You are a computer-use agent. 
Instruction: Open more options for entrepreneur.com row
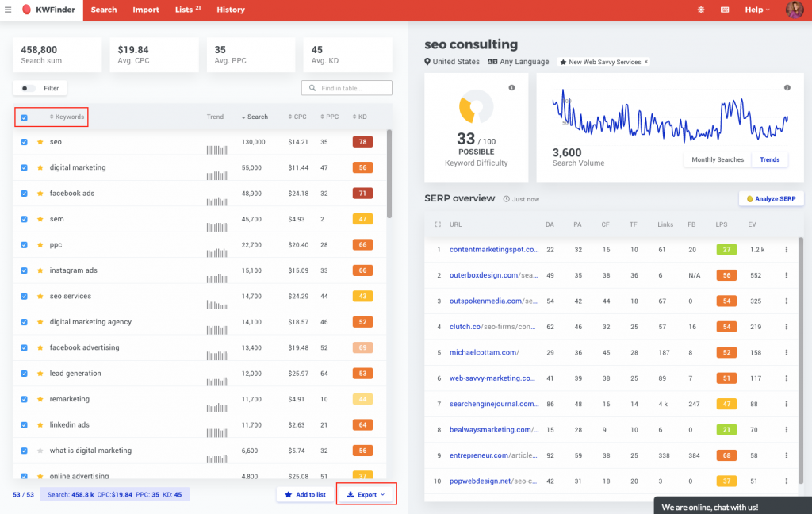point(786,455)
